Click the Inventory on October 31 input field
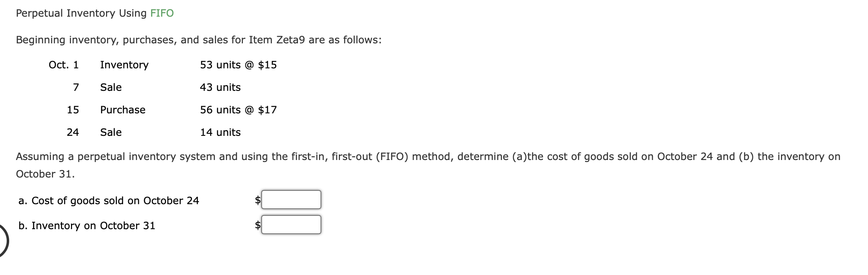 [291, 225]
